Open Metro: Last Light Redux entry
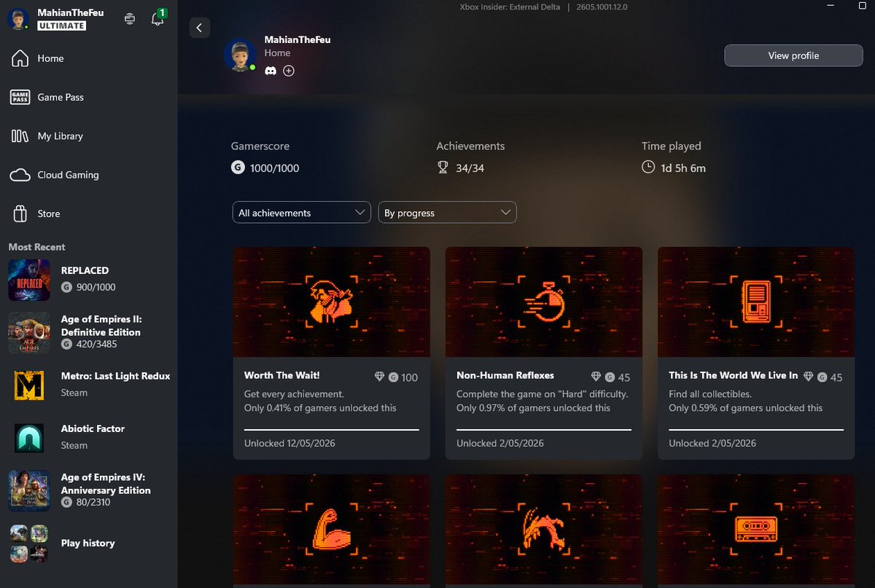This screenshot has width=875, height=588. click(88, 385)
